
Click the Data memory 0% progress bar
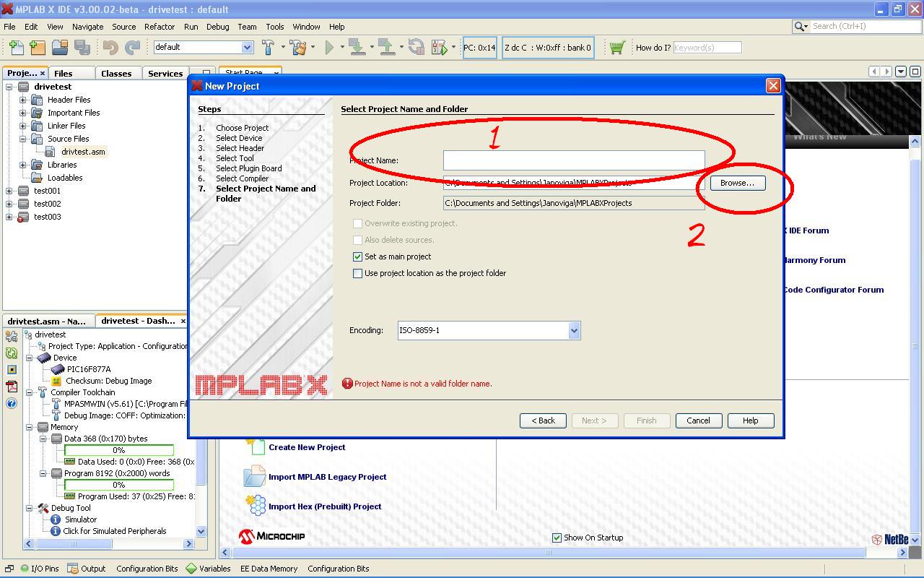[x=118, y=450]
